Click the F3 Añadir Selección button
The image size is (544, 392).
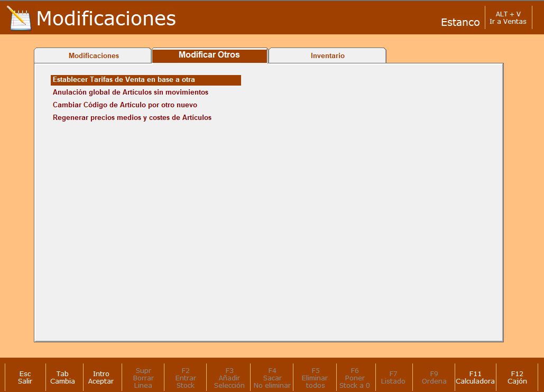229,378
